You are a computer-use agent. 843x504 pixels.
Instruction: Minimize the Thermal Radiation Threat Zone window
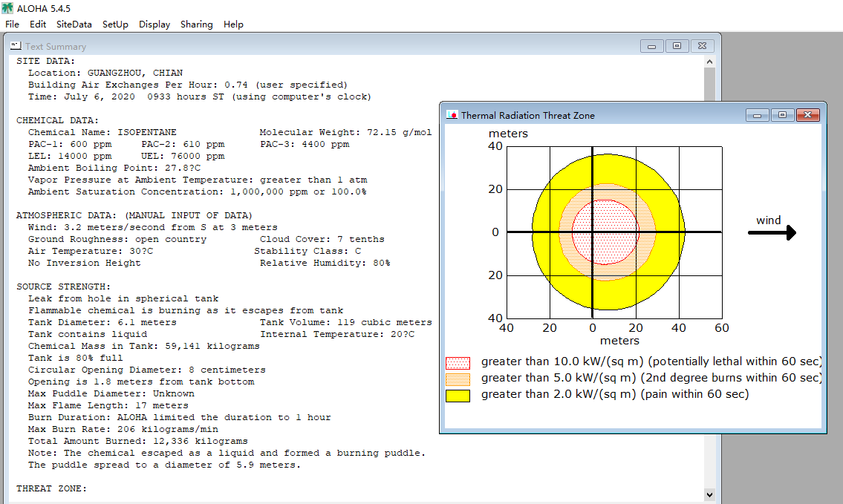tap(757, 115)
